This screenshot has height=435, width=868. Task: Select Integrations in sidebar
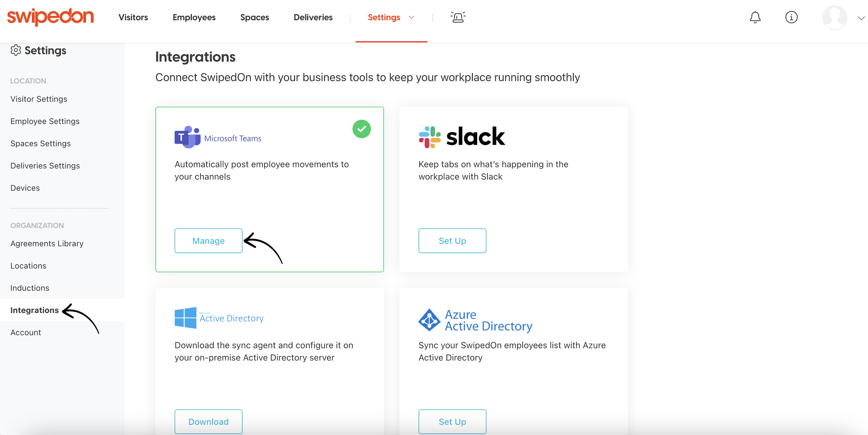[x=34, y=310]
